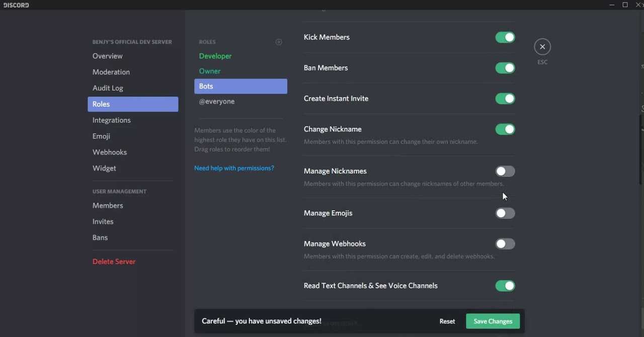Turn off the Change Nickname toggle

point(505,129)
